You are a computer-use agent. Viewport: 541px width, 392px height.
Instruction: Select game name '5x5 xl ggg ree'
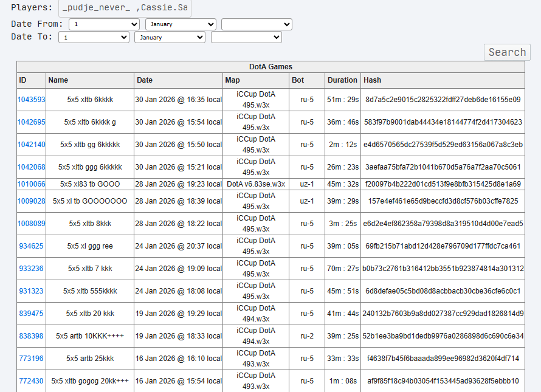[x=90, y=246]
